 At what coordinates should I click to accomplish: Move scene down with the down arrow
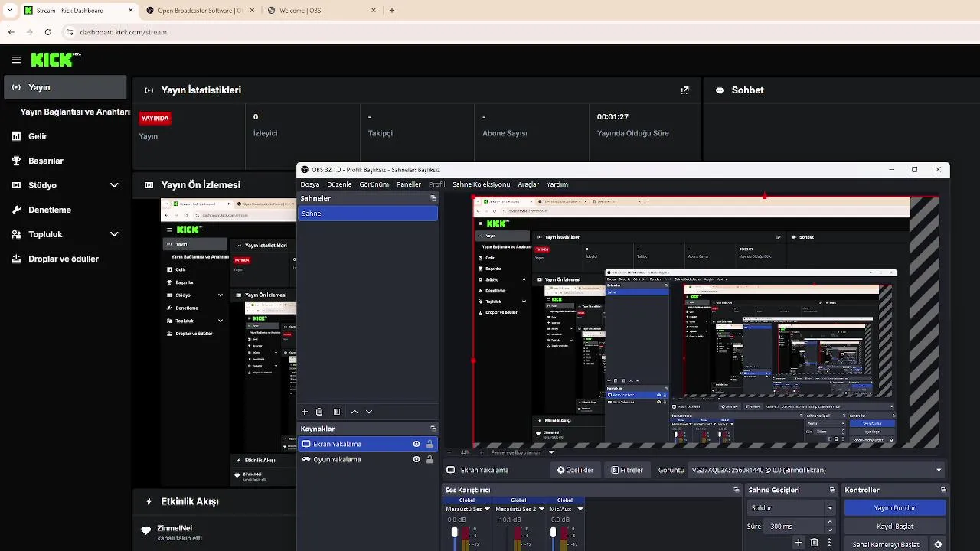coord(369,412)
